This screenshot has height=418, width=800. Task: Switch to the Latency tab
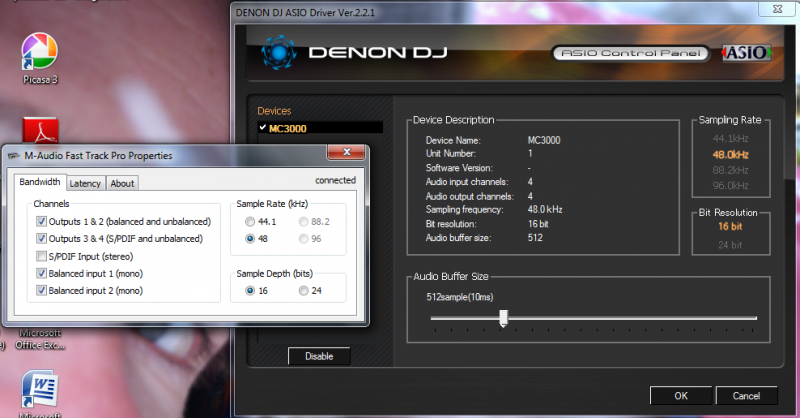pos(85,183)
